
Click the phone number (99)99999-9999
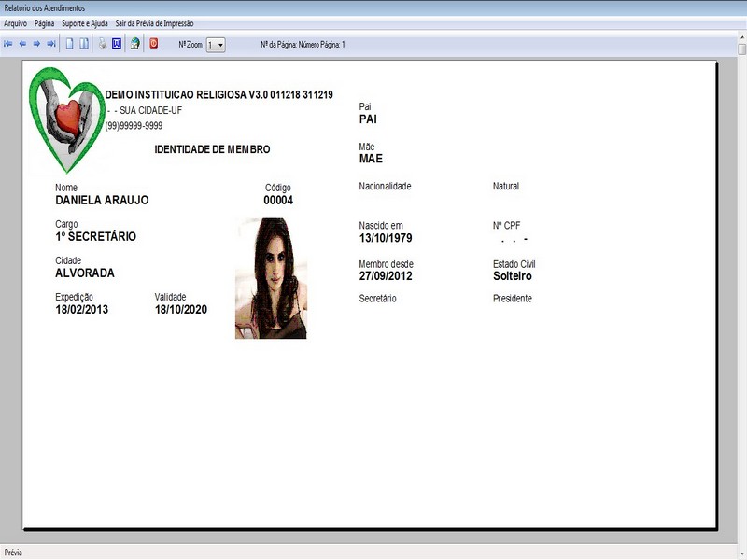[134, 126]
